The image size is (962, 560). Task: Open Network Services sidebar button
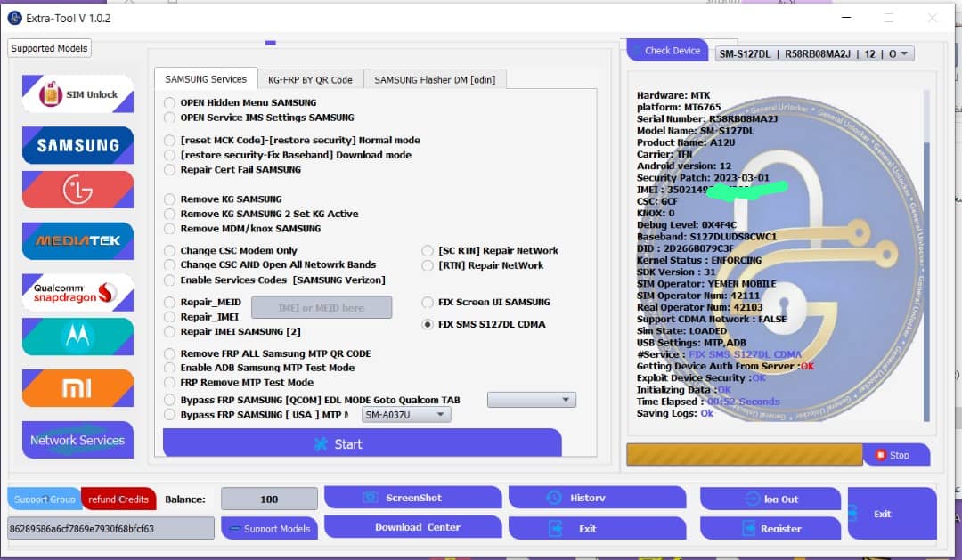77,440
